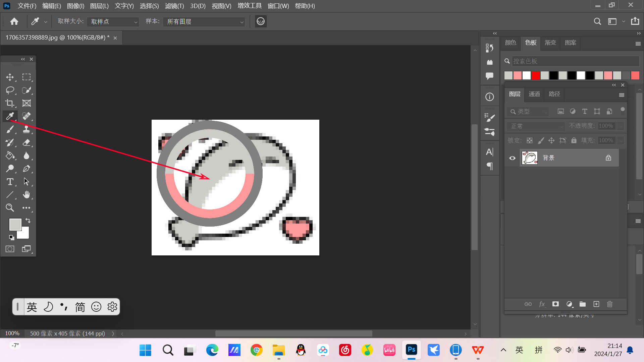This screenshot has height=362, width=644.
Task: Swap foreground and background colors
Action: click(x=28, y=221)
